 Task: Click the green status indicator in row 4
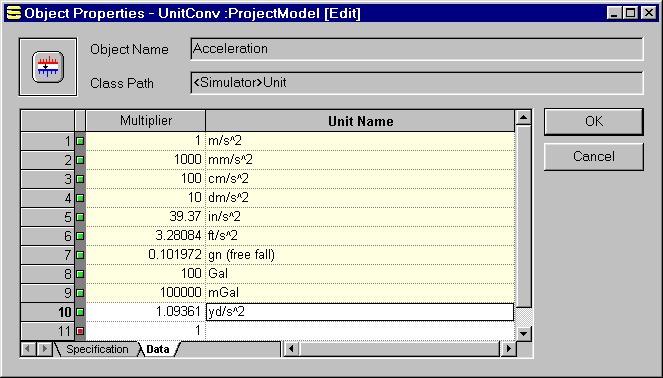coord(80,198)
